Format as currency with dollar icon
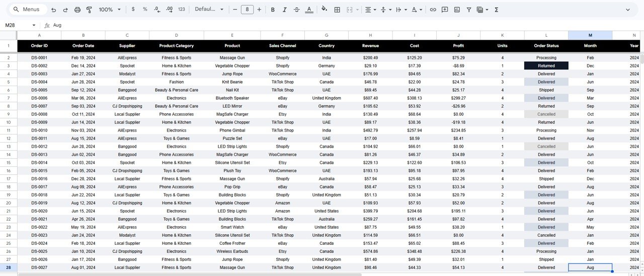 point(133,10)
